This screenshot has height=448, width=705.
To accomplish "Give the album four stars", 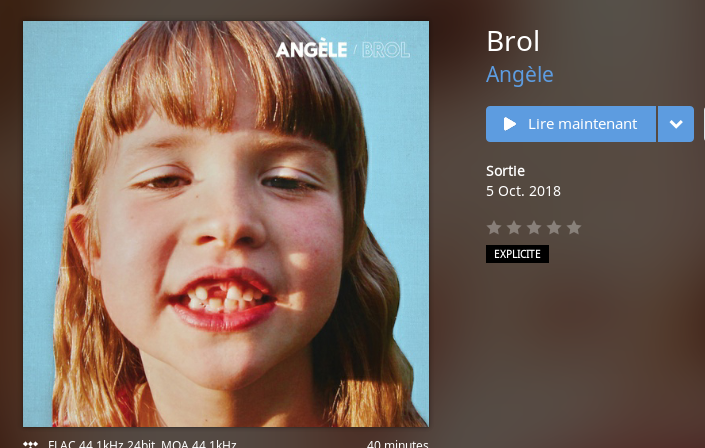I will click(x=554, y=228).
